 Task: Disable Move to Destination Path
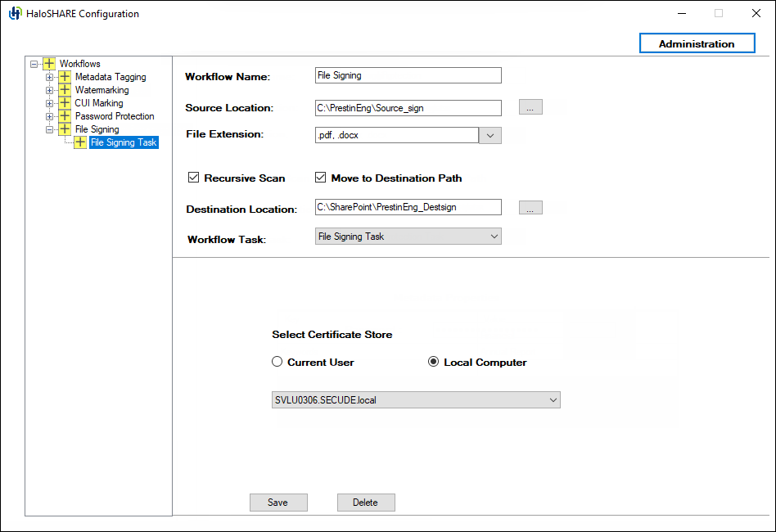(321, 177)
